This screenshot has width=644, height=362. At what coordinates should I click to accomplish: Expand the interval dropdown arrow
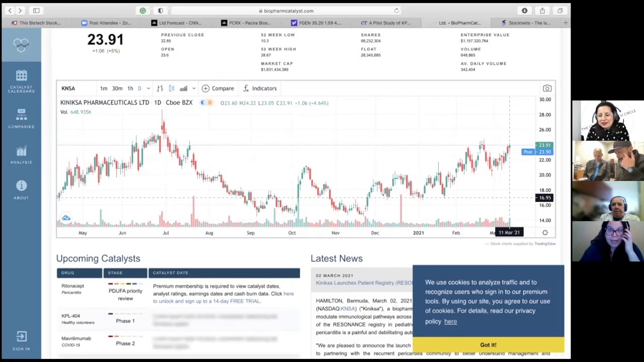148,88
